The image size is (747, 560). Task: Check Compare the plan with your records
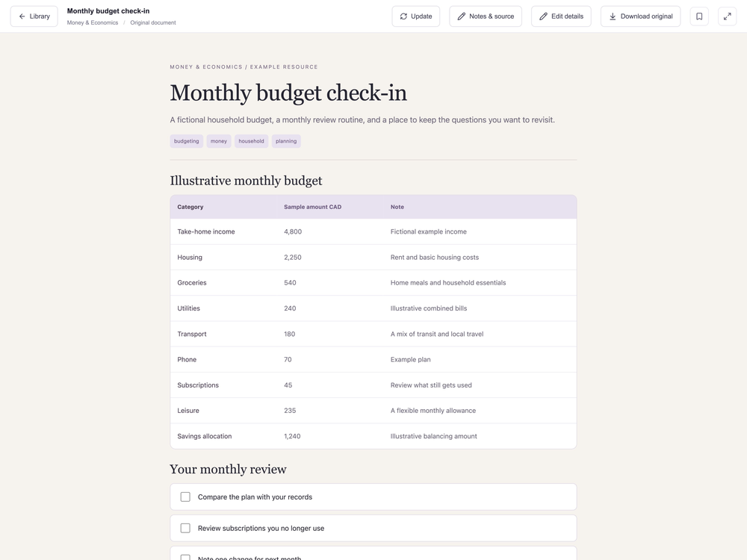coord(185,497)
